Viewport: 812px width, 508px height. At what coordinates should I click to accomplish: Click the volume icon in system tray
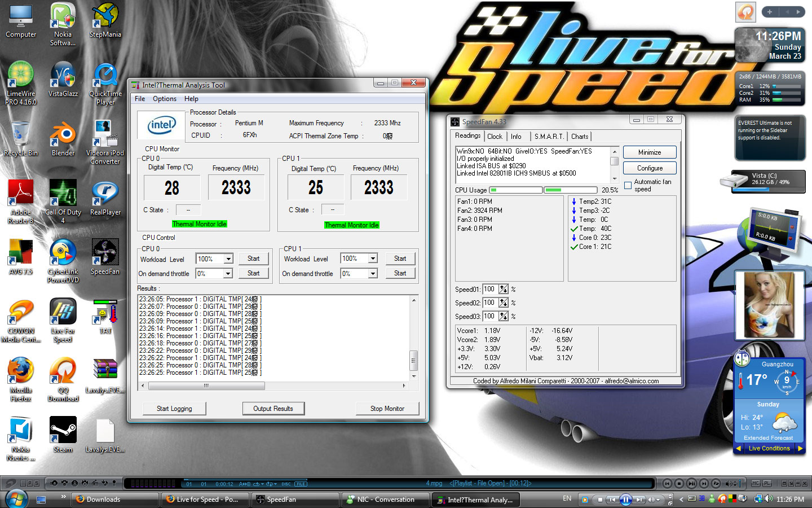pyautogui.click(x=770, y=499)
